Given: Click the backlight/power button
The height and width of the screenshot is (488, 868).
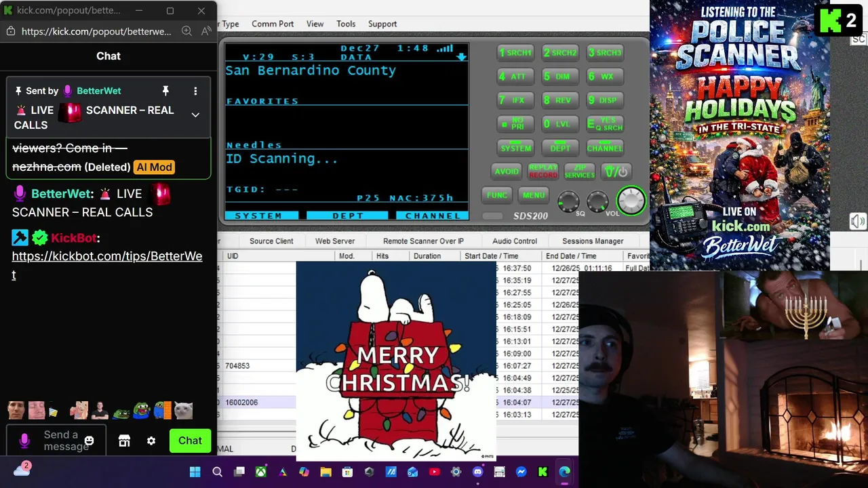Looking at the screenshot, I should (616, 172).
